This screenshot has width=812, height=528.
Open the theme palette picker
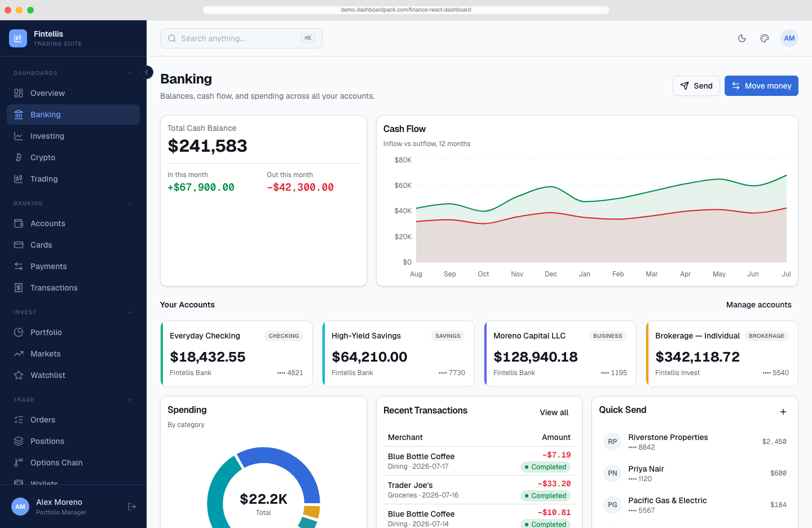coord(765,38)
